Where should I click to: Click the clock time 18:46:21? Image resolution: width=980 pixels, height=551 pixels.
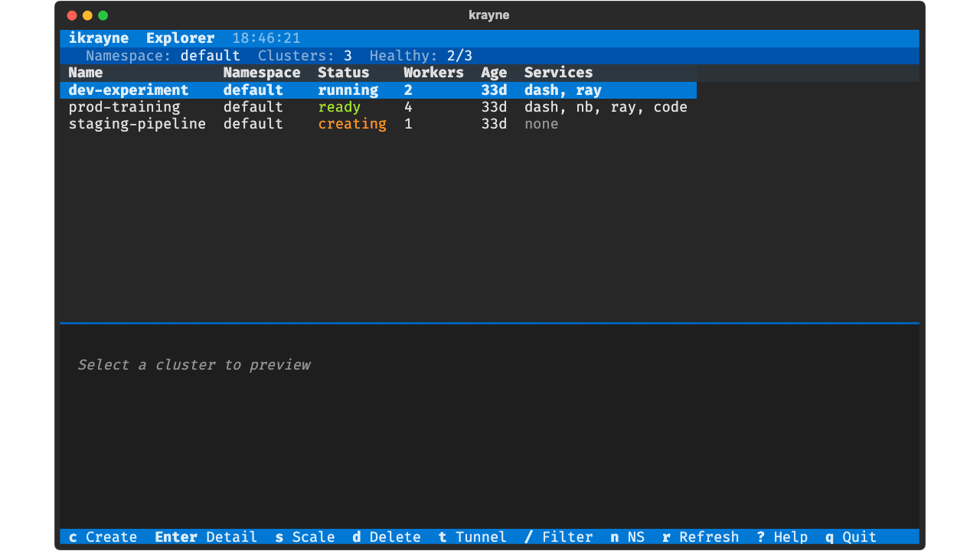[266, 38]
